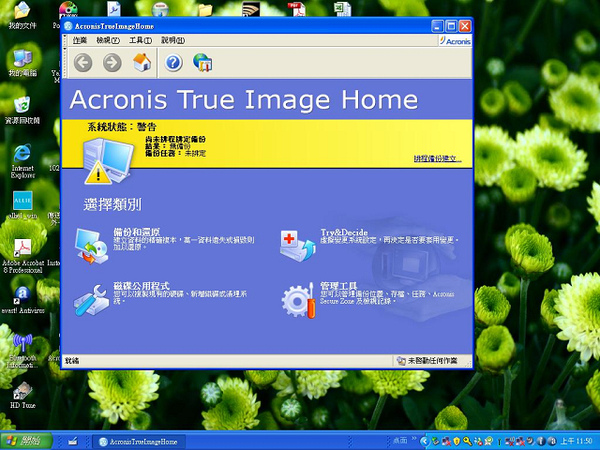Select the Internet Explorer desktop icon
600x450 pixels.
[x=22, y=161]
